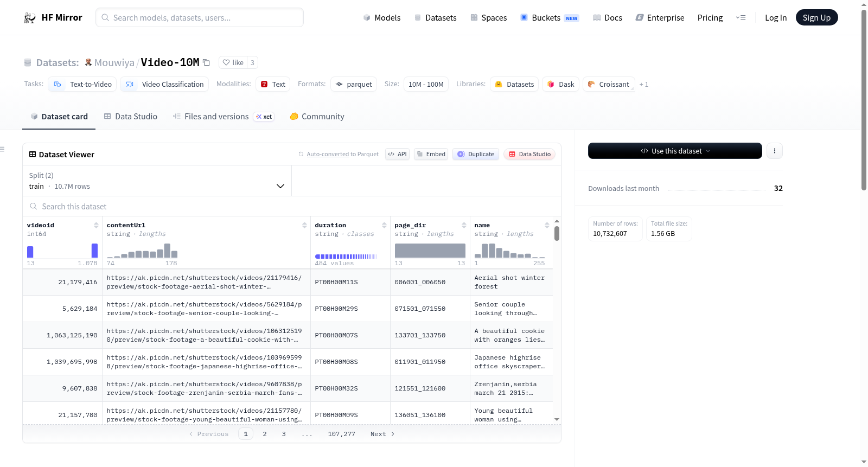The image size is (868, 467).
Task: Click the left sidebar collapse icon
Action: 2,149
